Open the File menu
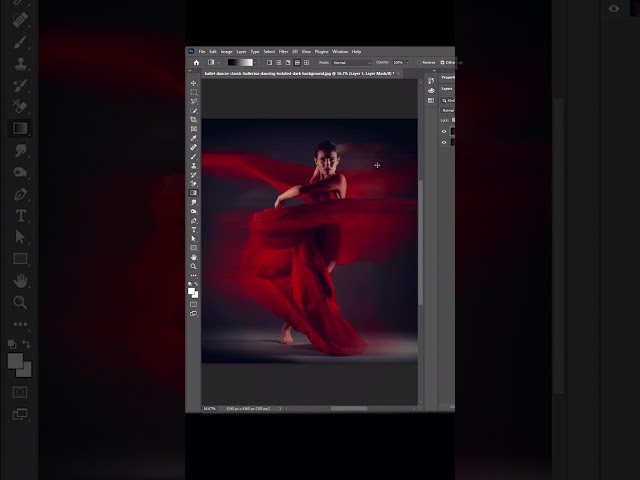Viewport: 640px width, 480px height. point(202,52)
